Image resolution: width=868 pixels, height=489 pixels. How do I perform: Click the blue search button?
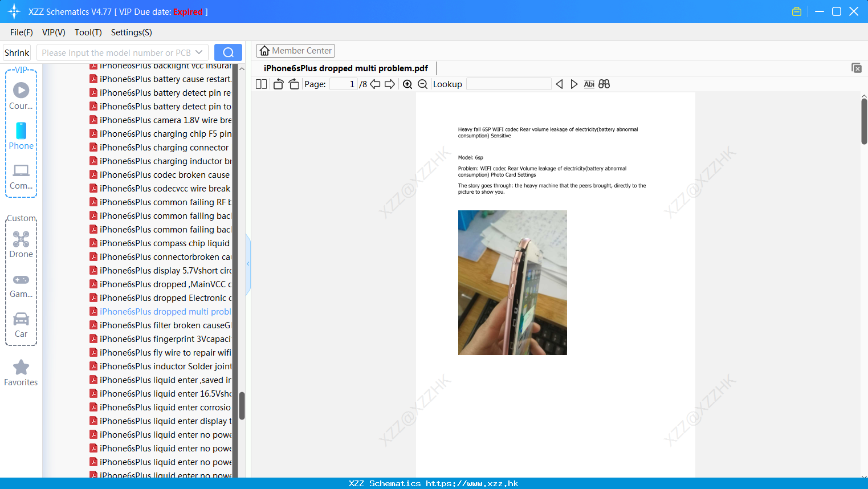tap(228, 52)
